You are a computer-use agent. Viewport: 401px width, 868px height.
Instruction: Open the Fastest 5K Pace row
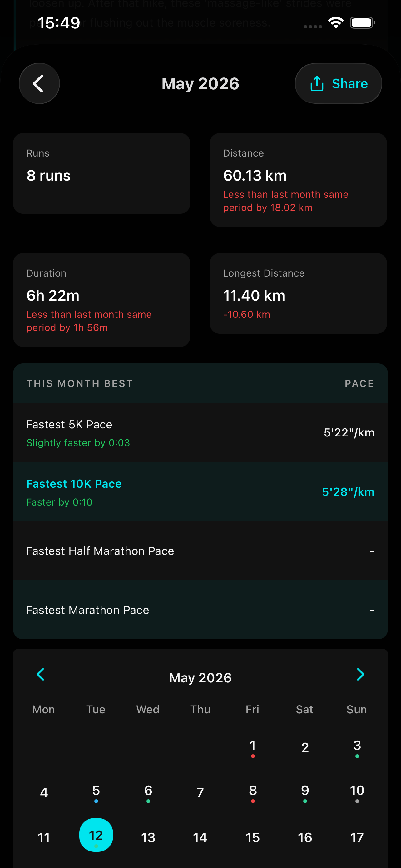(200, 433)
